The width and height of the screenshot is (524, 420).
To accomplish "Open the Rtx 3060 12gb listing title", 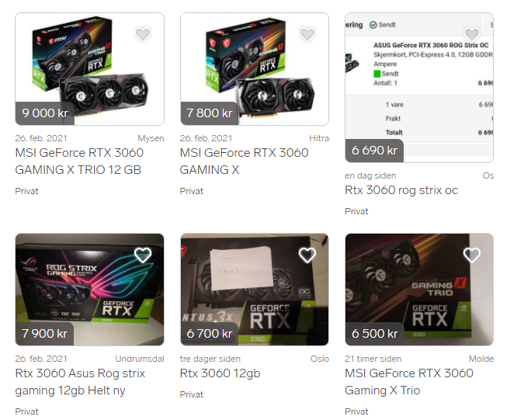I will (x=220, y=373).
